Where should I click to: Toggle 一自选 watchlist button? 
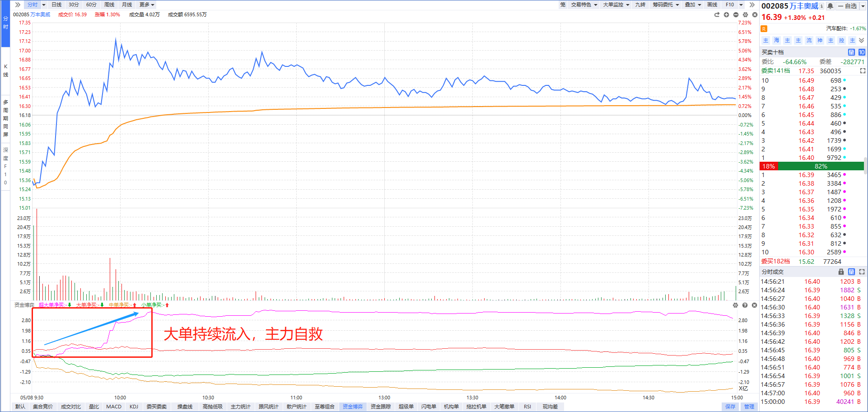click(847, 6)
